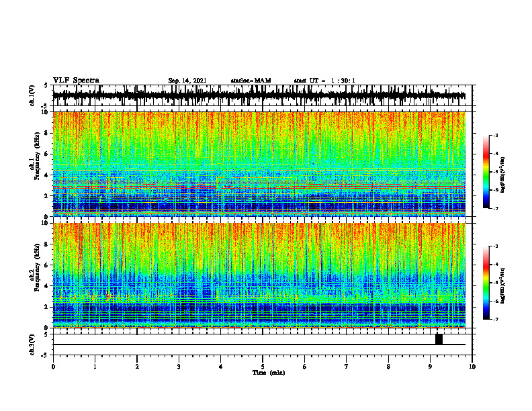The width and height of the screenshot is (532, 411).
Task: Click the black pulse in ch.3 trace
Action: 439,339
